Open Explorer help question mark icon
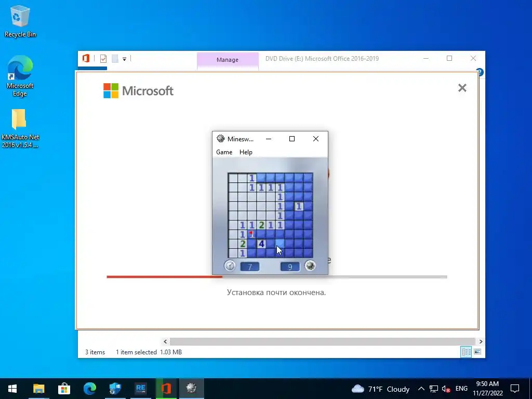Image resolution: width=532 pixels, height=399 pixels. pyautogui.click(x=480, y=72)
